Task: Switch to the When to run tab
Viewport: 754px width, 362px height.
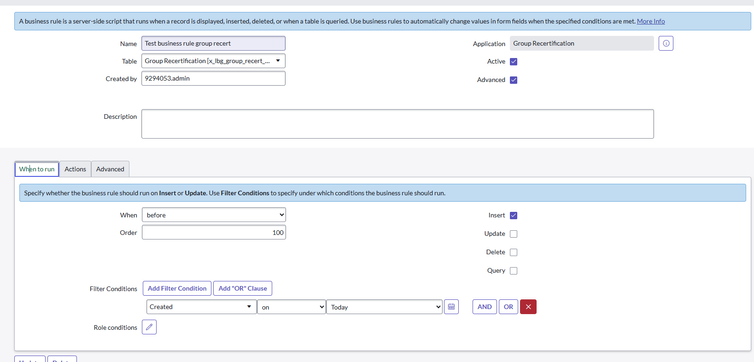Action: (37, 169)
